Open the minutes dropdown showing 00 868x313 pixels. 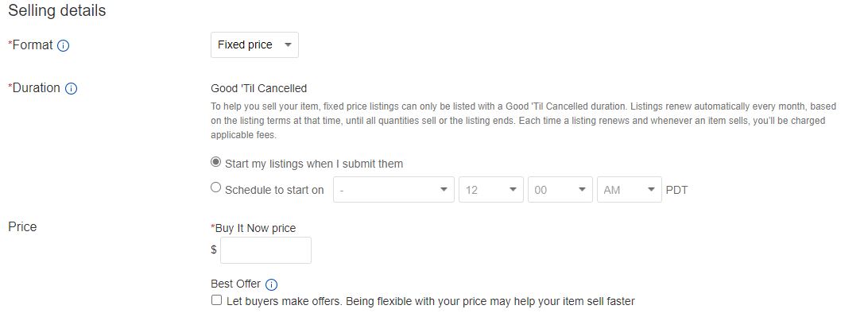[560, 190]
